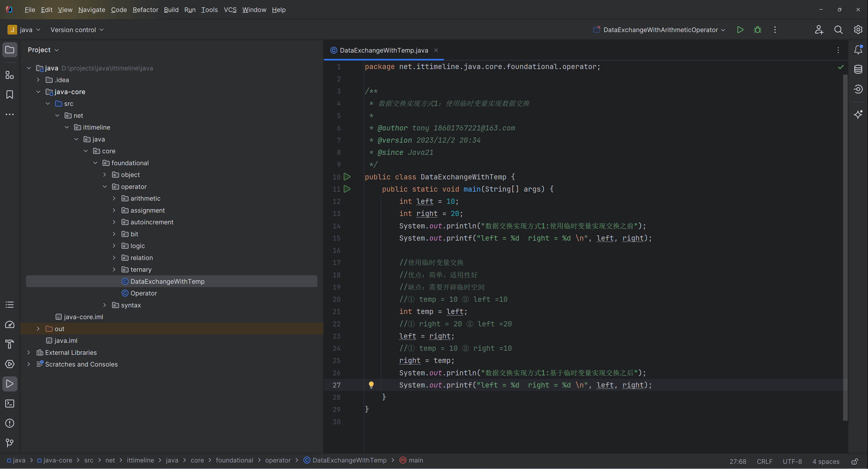The width and height of the screenshot is (868, 469).
Task: Toggle read-only lock in status bar
Action: click(x=854, y=461)
